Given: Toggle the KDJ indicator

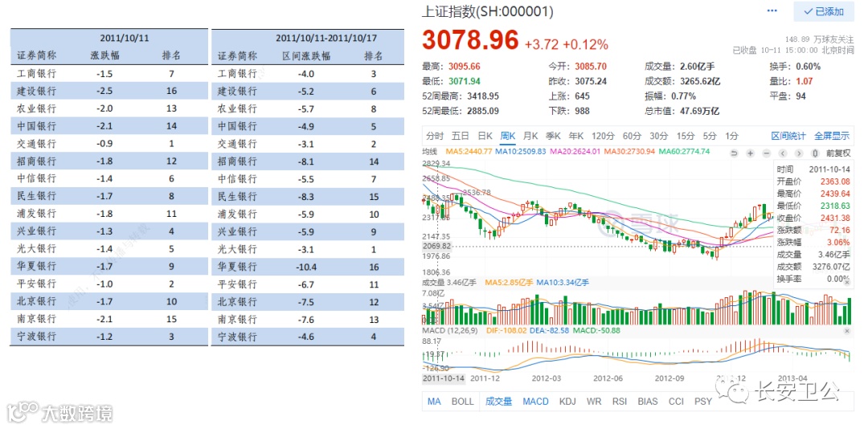Looking at the screenshot, I should point(567,402).
